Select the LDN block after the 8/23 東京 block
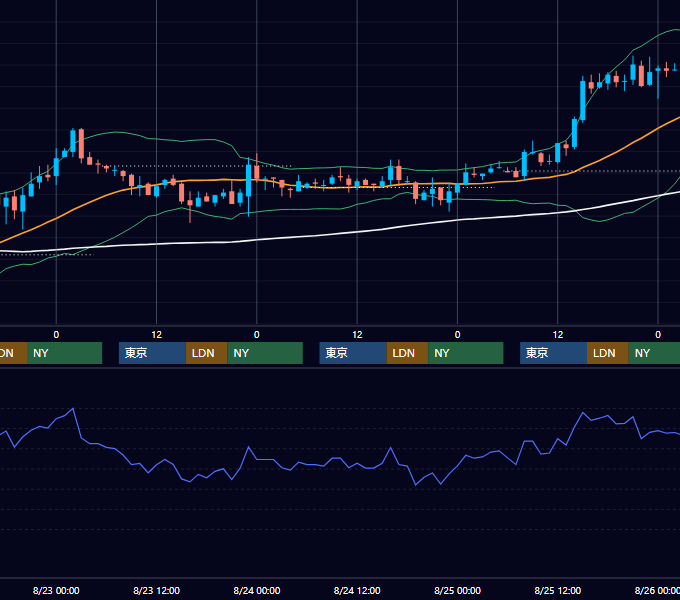 pos(206,353)
